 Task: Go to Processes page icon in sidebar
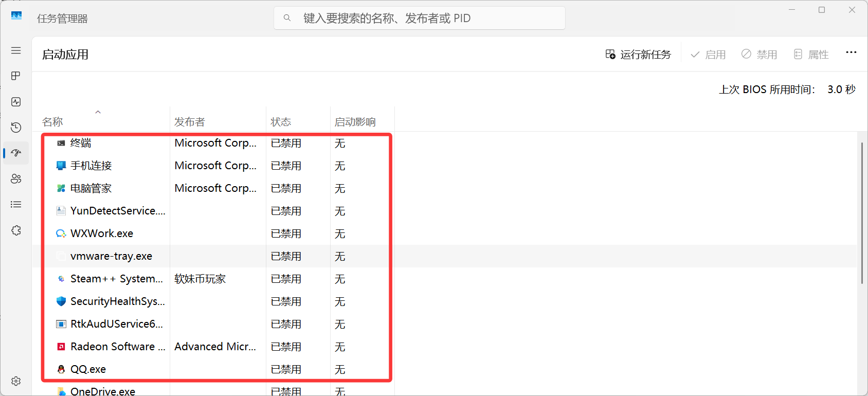click(x=16, y=76)
